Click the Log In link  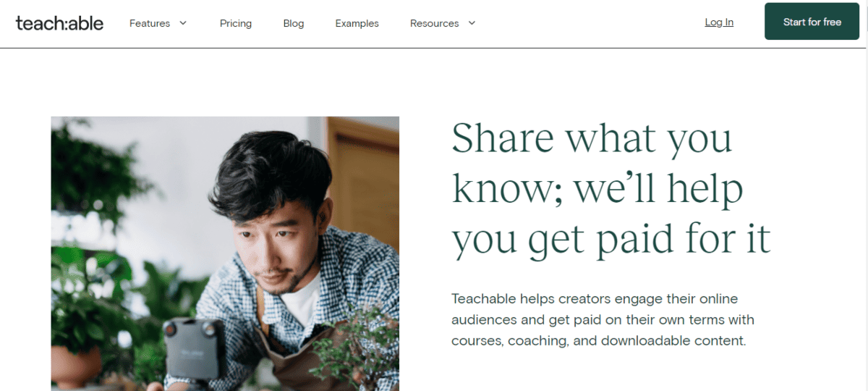pos(719,22)
